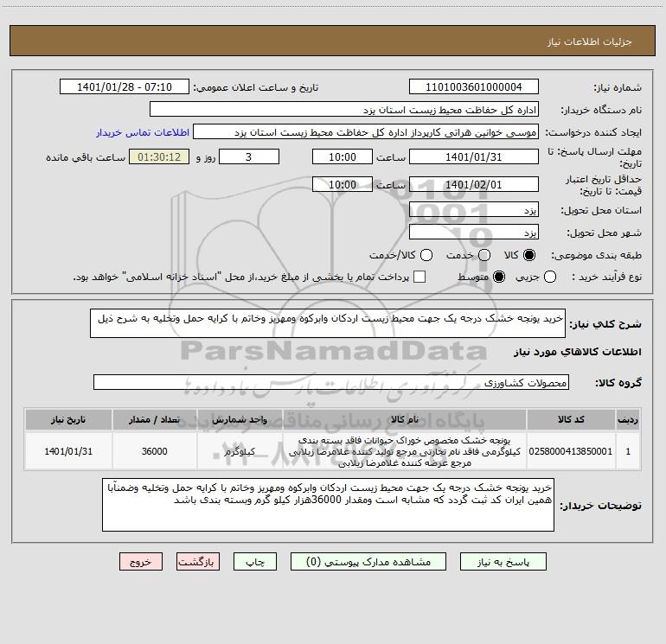Open the اطلاعات تماس خریدار link
This screenshot has height=644, width=666.
click(143, 132)
